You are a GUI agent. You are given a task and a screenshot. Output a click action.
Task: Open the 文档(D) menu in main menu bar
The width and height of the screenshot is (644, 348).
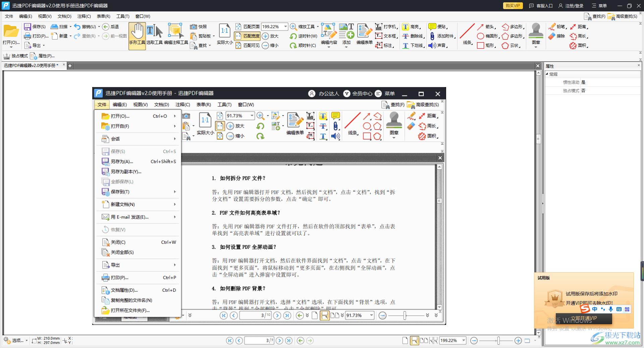click(x=64, y=16)
